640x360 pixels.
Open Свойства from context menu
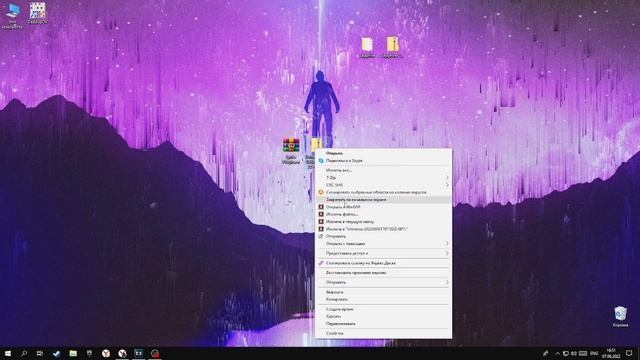coord(384,333)
